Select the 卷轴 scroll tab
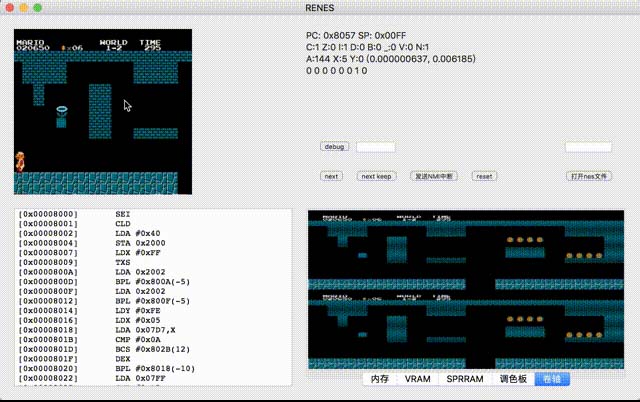The image size is (640, 402). click(551, 380)
